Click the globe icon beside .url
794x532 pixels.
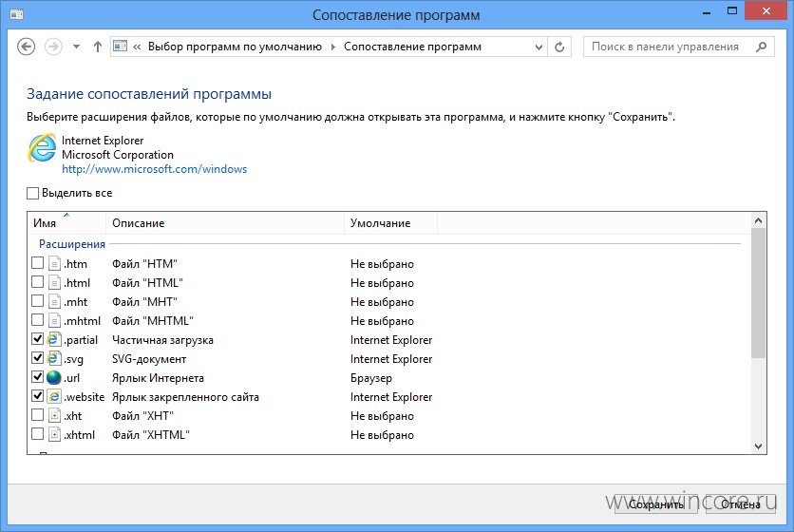point(54,377)
